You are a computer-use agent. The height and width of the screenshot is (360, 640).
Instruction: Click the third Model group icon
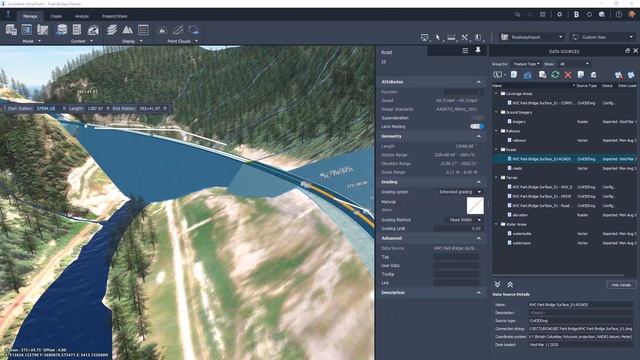coord(42,30)
